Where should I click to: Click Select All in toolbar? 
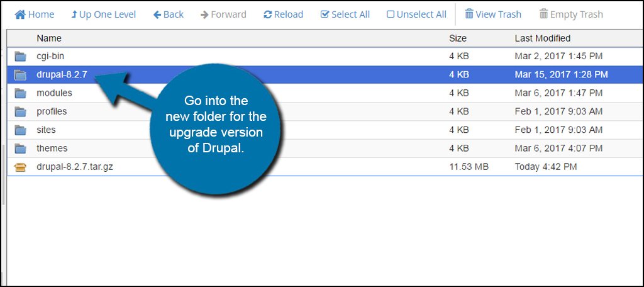point(345,14)
